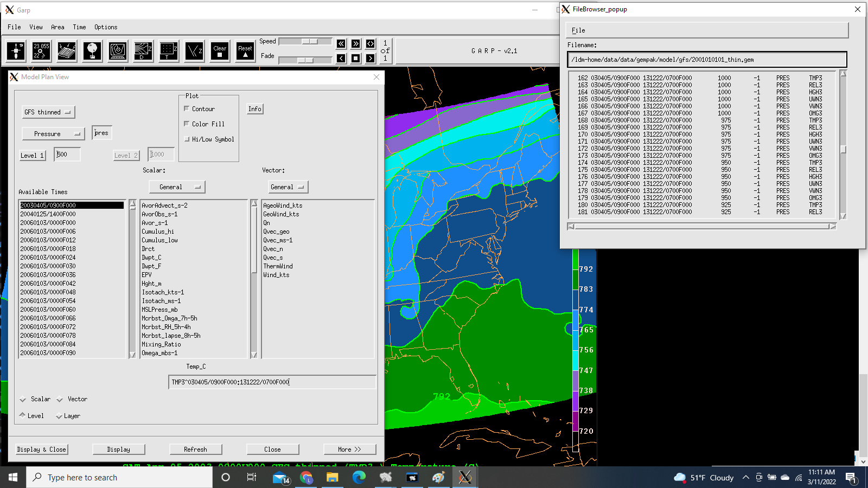Open the model plan view contour icon
Image resolution: width=868 pixels, height=488 pixels.
143,51
